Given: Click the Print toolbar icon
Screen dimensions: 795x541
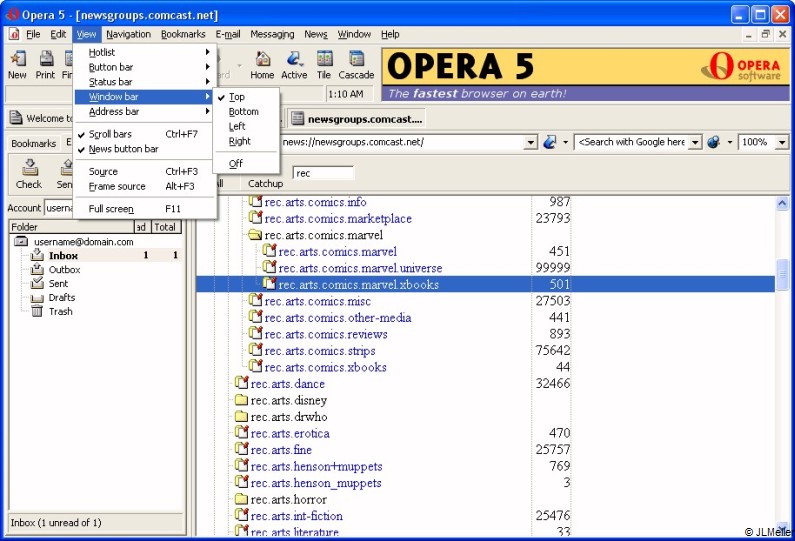Looking at the screenshot, I should pyautogui.click(x=46, y=59).
